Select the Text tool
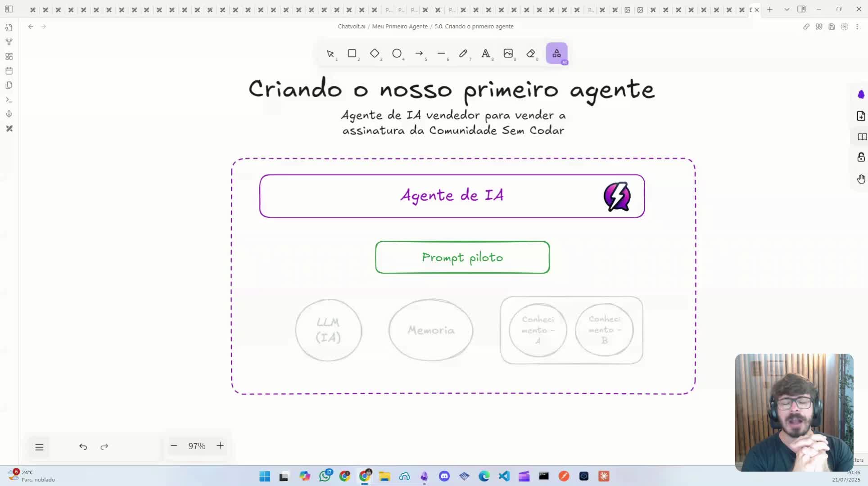Screen dimensions: 868x486 486,54
